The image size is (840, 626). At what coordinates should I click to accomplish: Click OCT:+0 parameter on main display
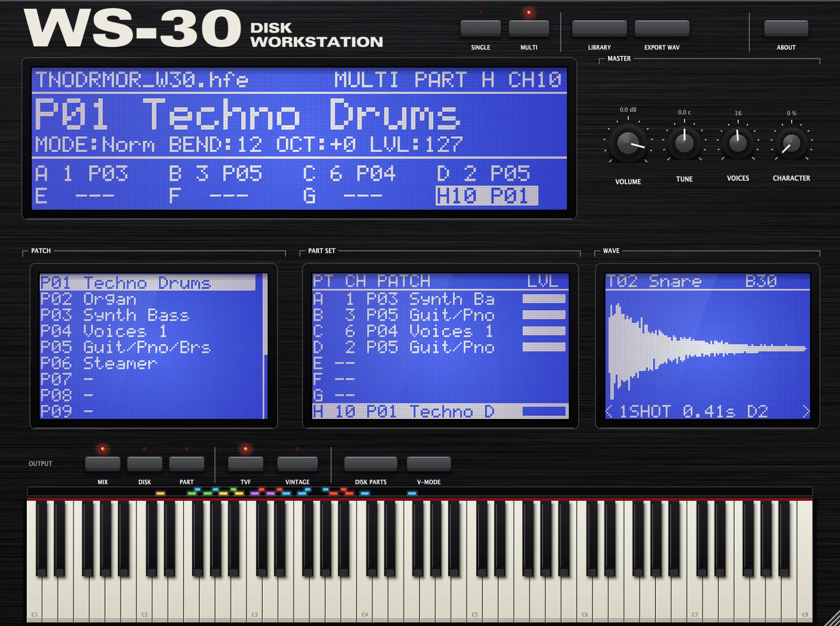tap(316, 145)
